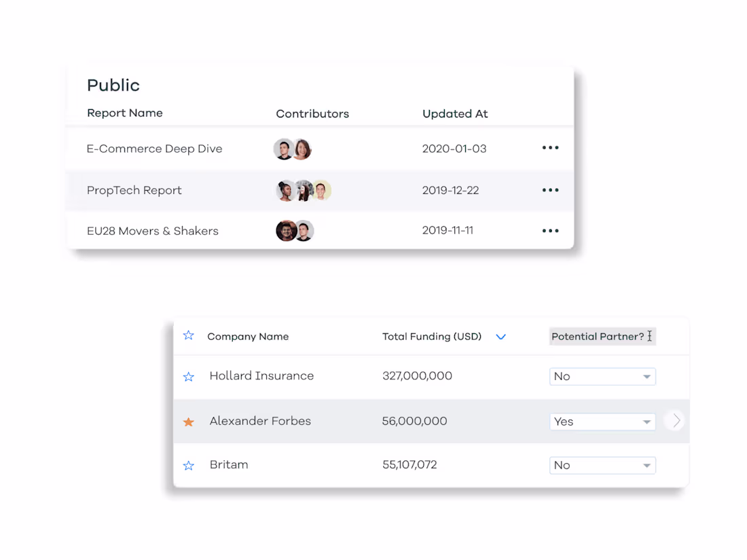Click the sort chevron next to Total Funding
Viewport: 747px width, 560px height.
(500, 337)
